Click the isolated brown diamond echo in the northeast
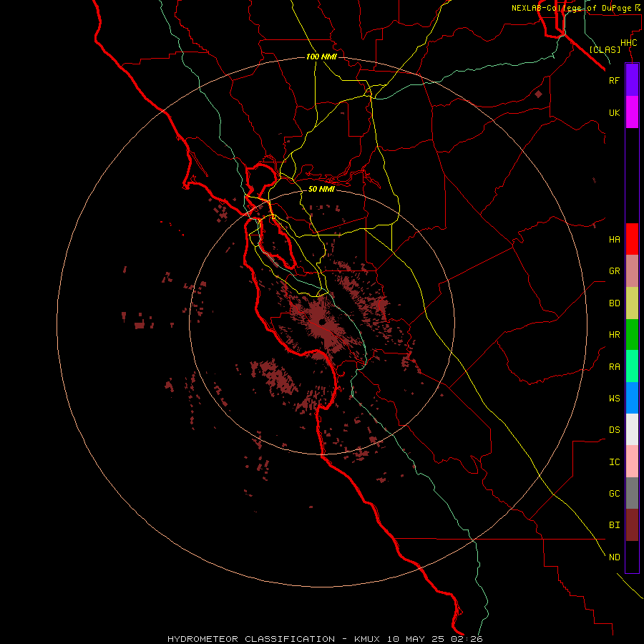644x644 pixels. click(538, 94)
